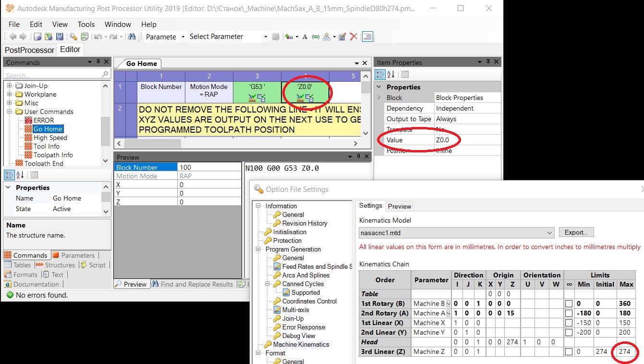
Task: Click the Export button
Action: point(576,232)
